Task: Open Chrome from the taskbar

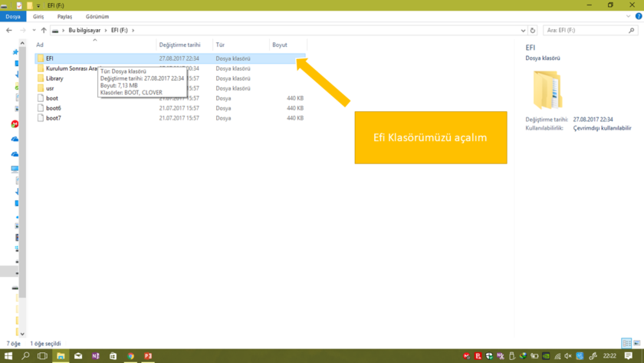Action: tap(130, 357)
